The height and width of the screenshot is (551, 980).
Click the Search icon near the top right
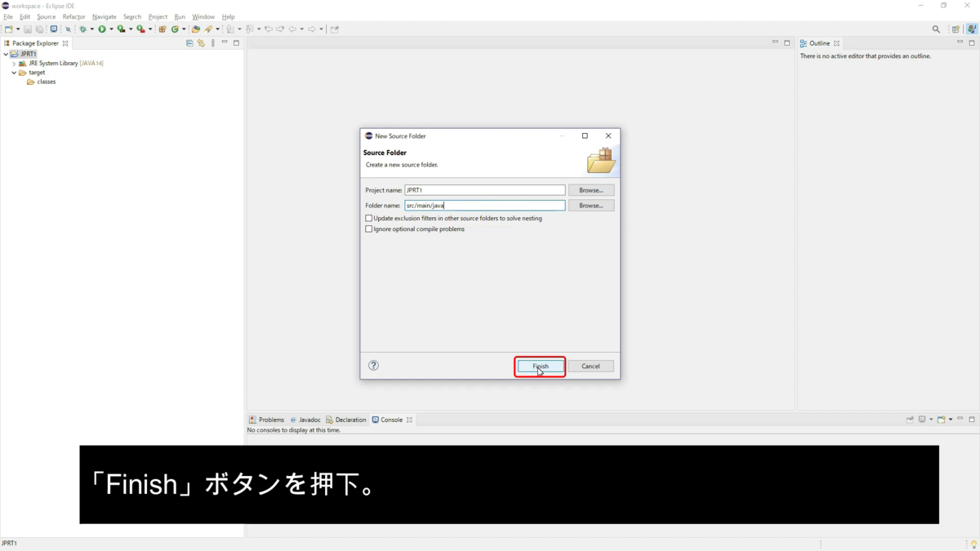coord(936,28)
